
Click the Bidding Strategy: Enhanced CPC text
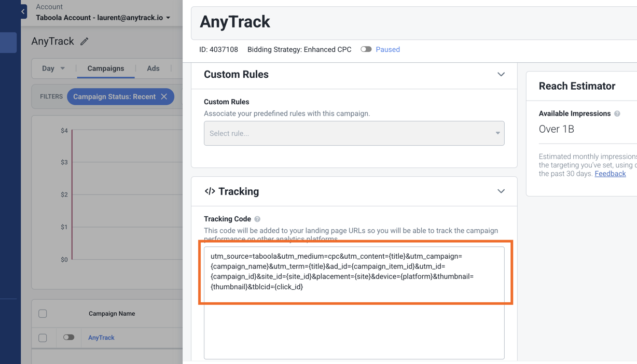299,50
